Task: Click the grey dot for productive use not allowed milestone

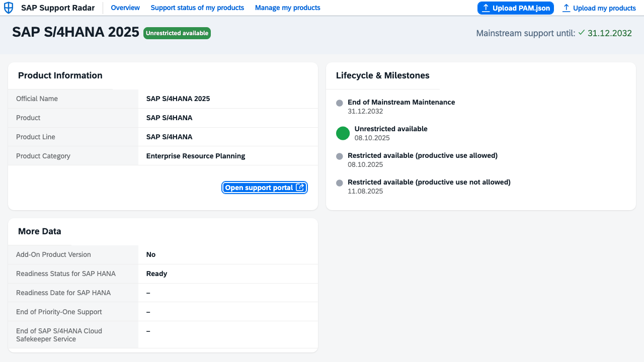Action: tap(340, 183)
